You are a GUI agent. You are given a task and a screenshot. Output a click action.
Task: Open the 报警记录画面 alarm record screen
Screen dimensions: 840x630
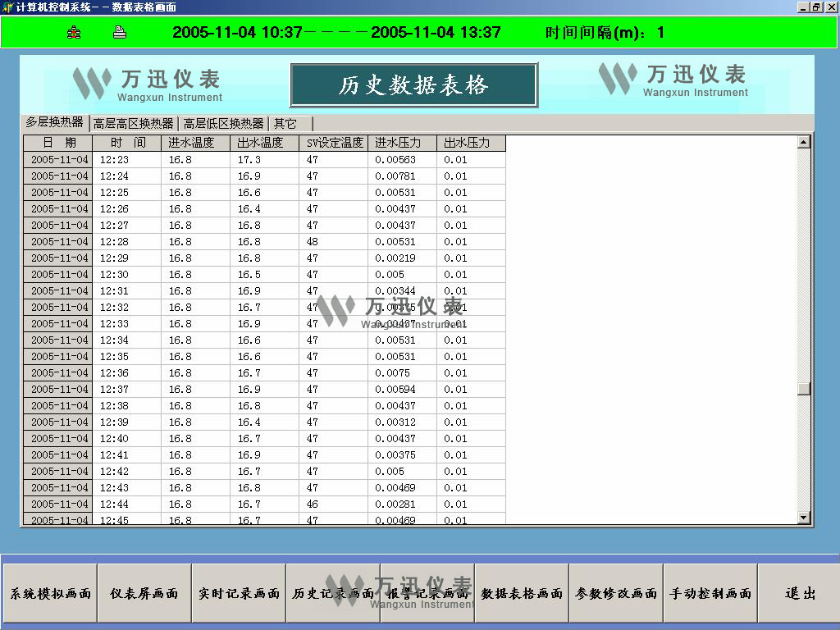[x=427, y=592]
